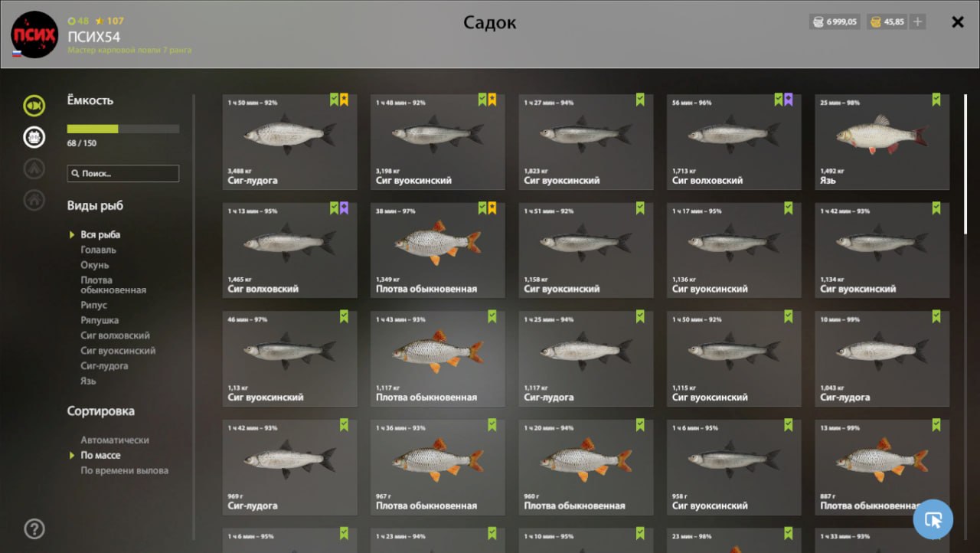Filter fish list by Голавль
The height and width of the screenshot is (553, 980).
point(99,250)
